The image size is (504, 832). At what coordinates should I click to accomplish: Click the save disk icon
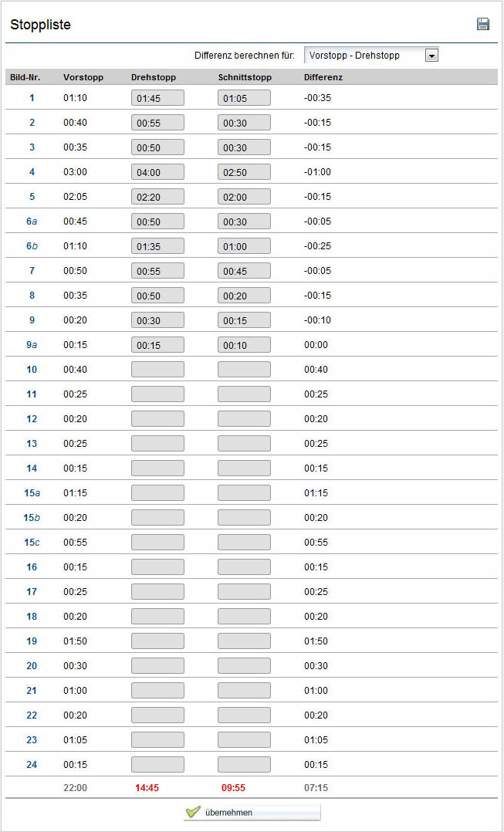point(483,25)
